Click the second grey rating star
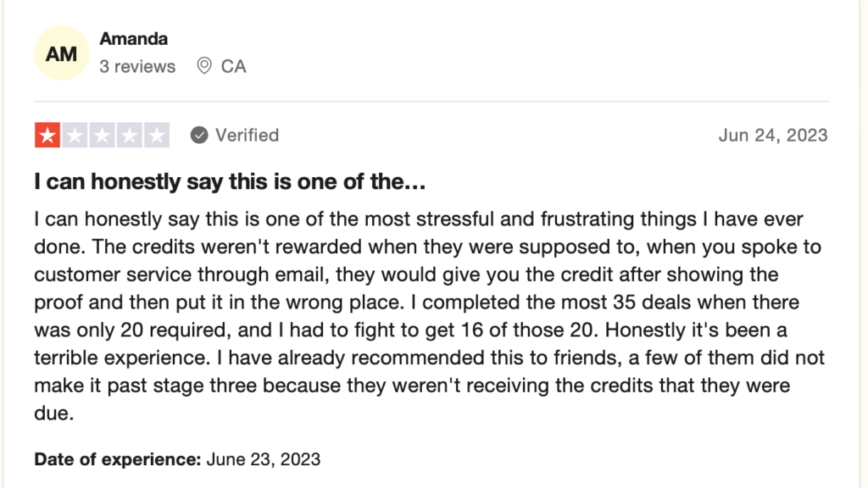 tap(75, 135)
